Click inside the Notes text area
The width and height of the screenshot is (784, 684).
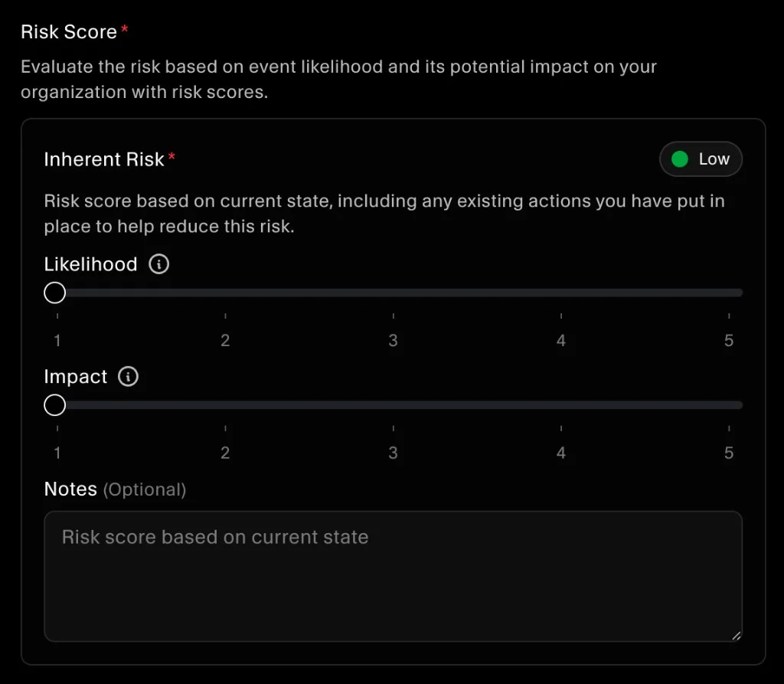pyautogui.click(x=392, y=574)
